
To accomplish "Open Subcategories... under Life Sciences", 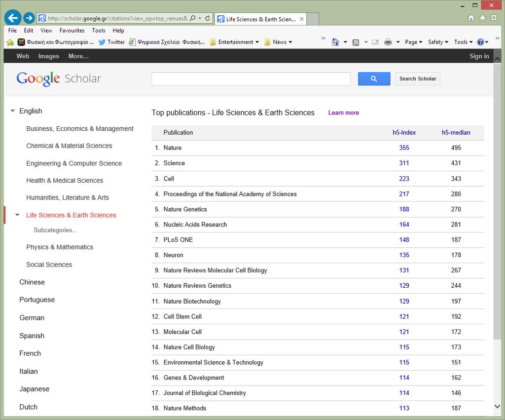I will (x=55, y=230).
